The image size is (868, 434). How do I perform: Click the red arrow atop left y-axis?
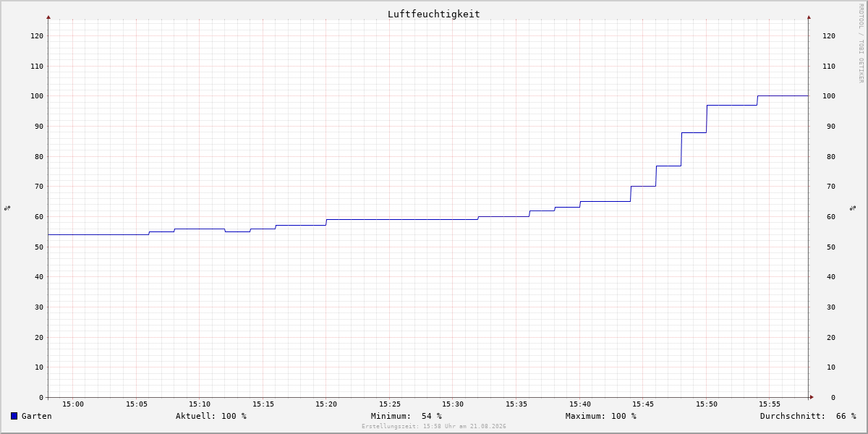point(48,17)
